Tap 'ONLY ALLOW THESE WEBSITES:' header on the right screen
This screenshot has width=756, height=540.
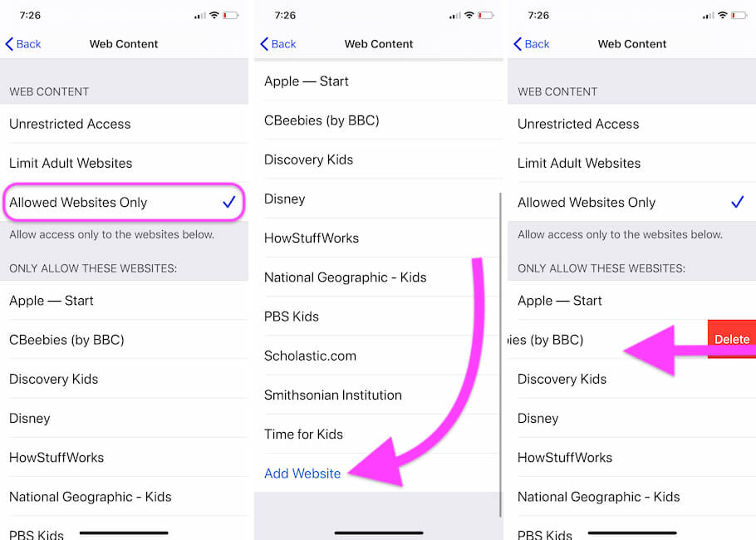[601, 268]
